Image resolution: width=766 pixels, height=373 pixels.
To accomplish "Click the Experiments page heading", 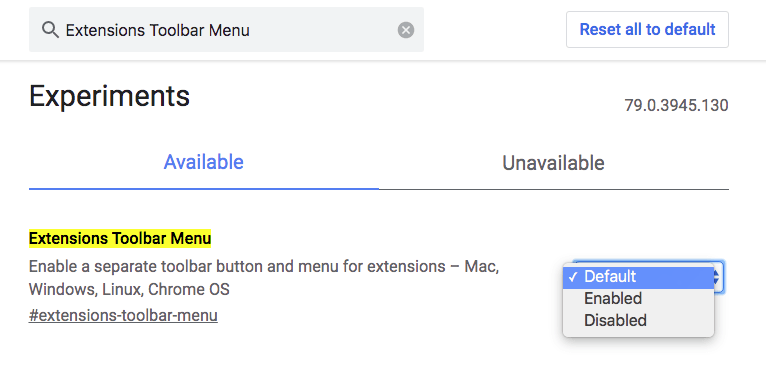I will click(x=109, y=96).
